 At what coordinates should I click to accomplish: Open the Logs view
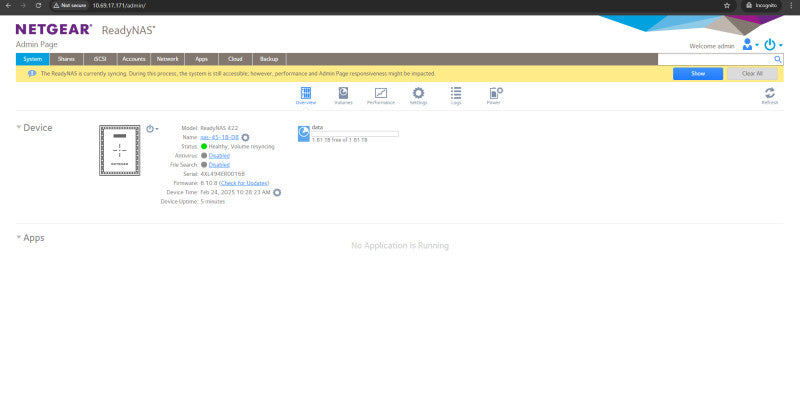tap(456, 96)
